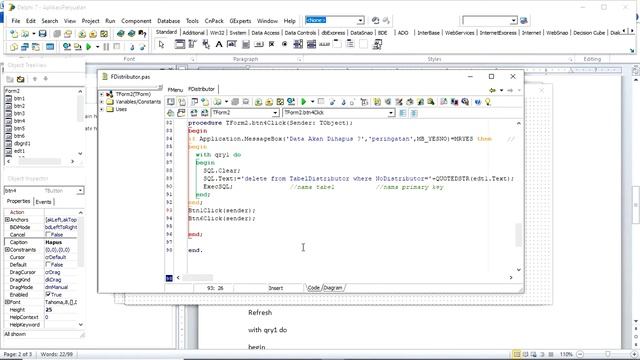
Task: Open the CnPack menu
Action: [214, 21]
